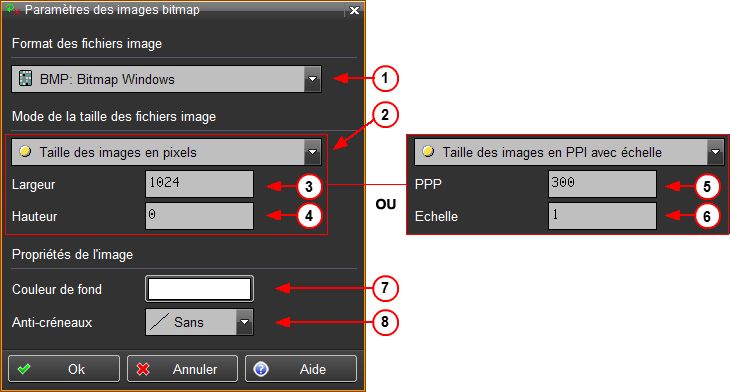Click the green checkmark icon on Ok
730x392 pixels.
coord(24,369)
